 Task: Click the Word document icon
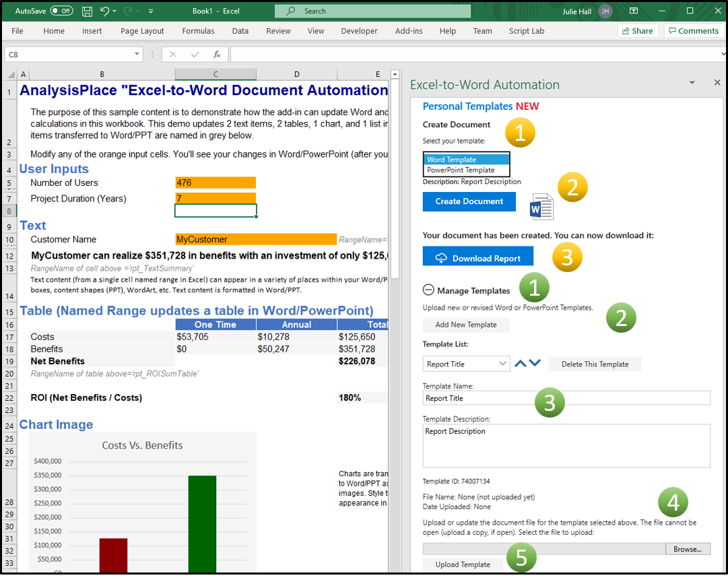coord(541,207)
